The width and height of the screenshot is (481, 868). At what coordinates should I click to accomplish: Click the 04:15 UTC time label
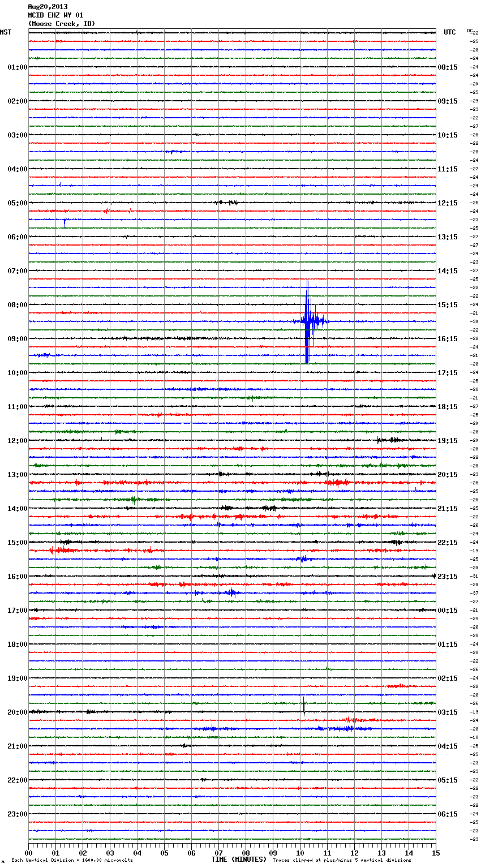click(448, 746)
